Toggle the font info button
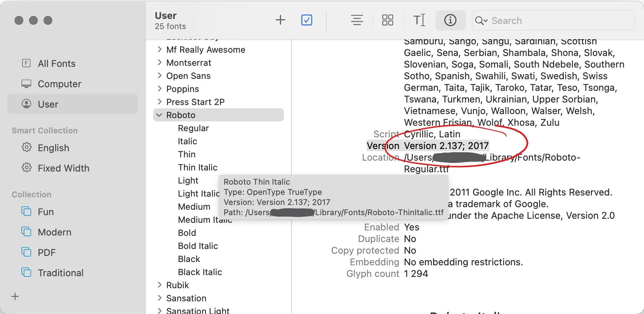The image size is (644, 314). pyautogui.click(x=451, y=20)
